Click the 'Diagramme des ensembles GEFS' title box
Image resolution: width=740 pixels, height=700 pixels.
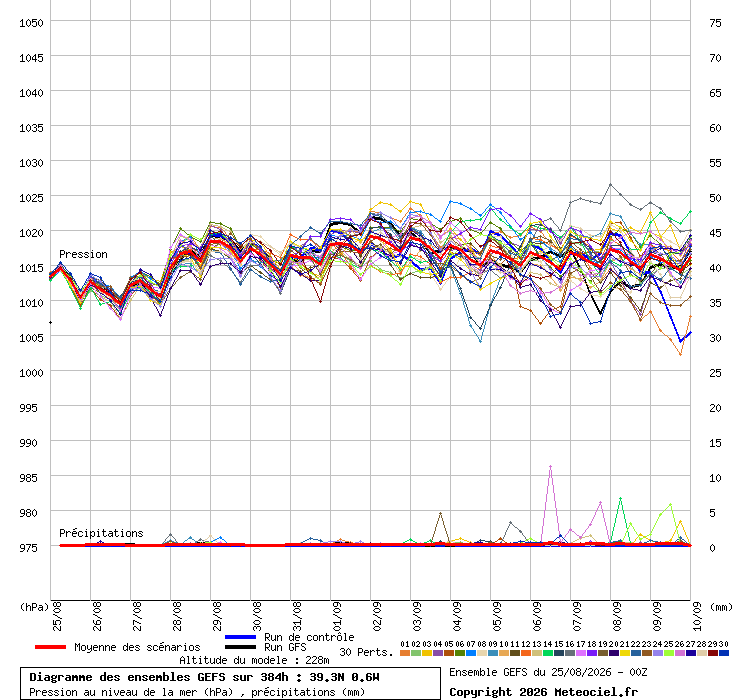230,683
